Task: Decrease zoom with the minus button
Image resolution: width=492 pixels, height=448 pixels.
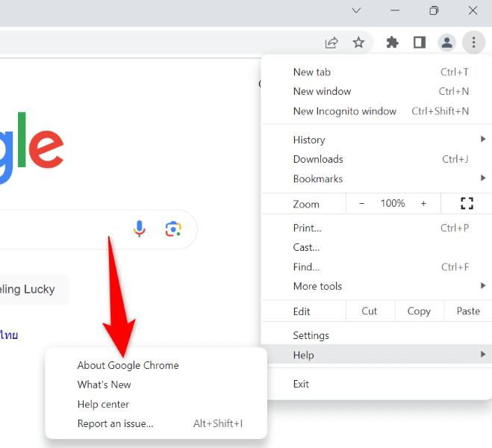Action: (362, 203)
